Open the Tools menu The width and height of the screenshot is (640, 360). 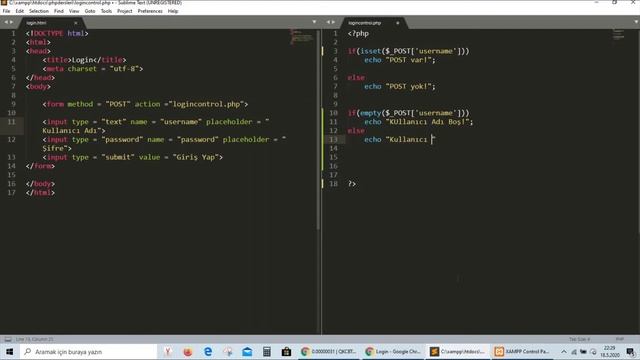click(106, 11)
